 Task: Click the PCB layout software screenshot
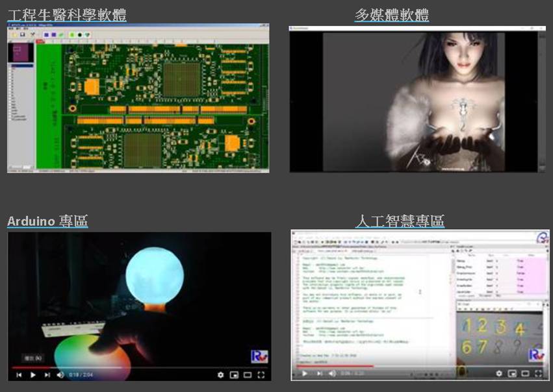tap(138, 99)
